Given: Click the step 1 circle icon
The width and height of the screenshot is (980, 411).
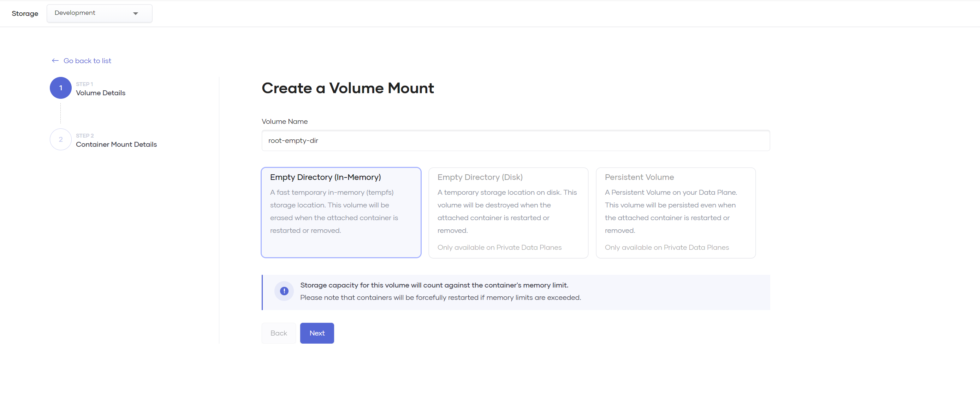Looking at the screenshot, I should [60, 88].
